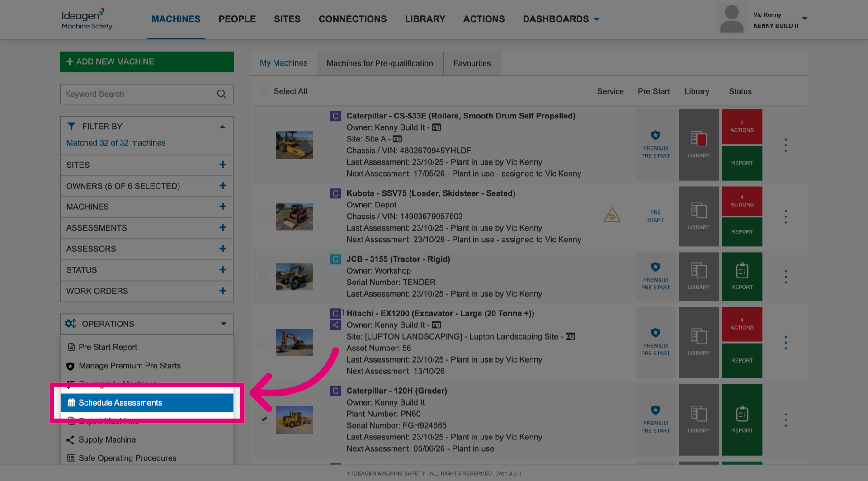Image resolution: width=868 pixels, height=481 pixels.
Task: Open more options for Caterpillar CS-533E
Action: (786, 145)
